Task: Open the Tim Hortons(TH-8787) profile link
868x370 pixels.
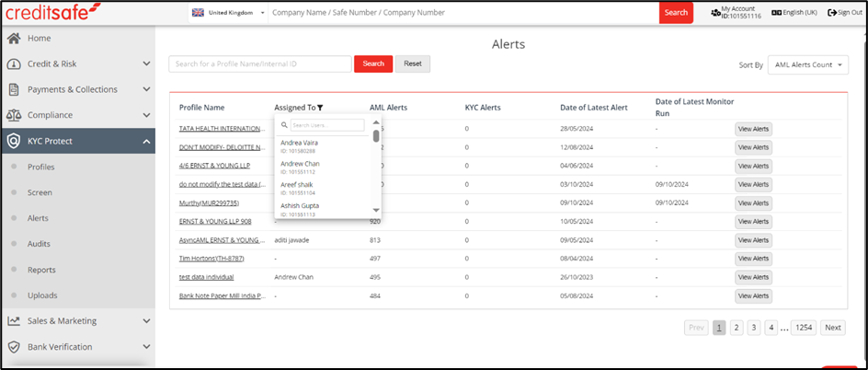Action: (x=211, y=258)
